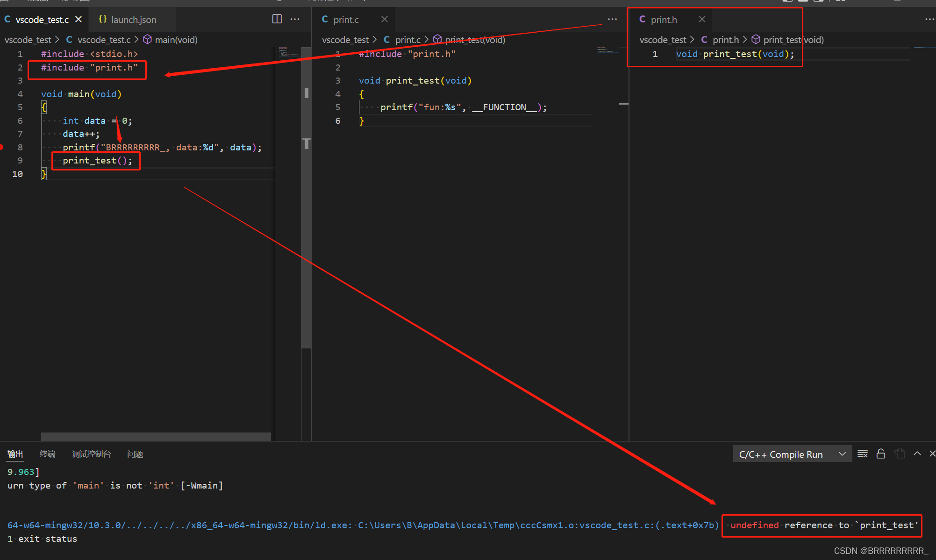This screenshot has height=560, width=936.
Task: Close the print.c tab
Action: pyautogui.click(x=384, y=19)
